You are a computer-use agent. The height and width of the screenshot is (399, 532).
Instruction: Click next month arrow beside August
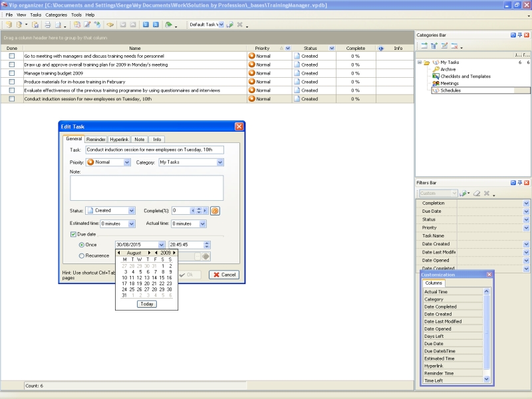(x=149, y=253)
